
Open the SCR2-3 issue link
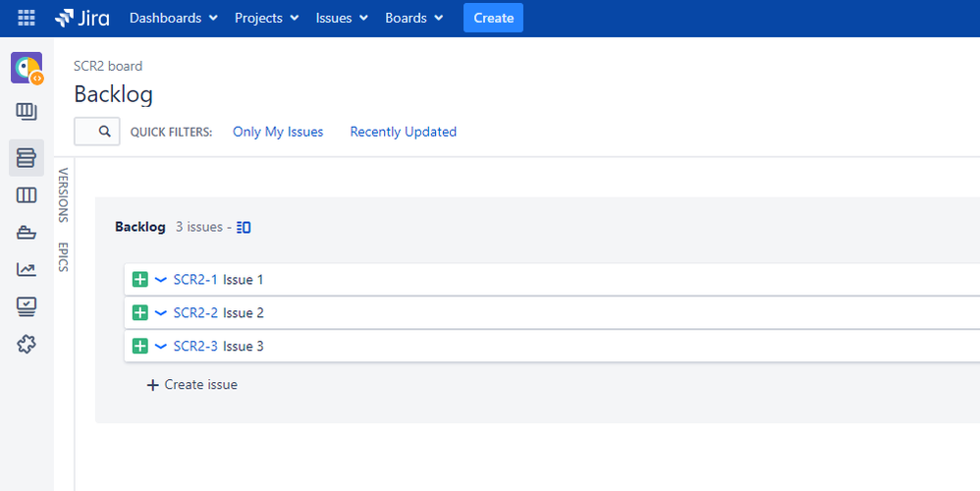(195, 346)
